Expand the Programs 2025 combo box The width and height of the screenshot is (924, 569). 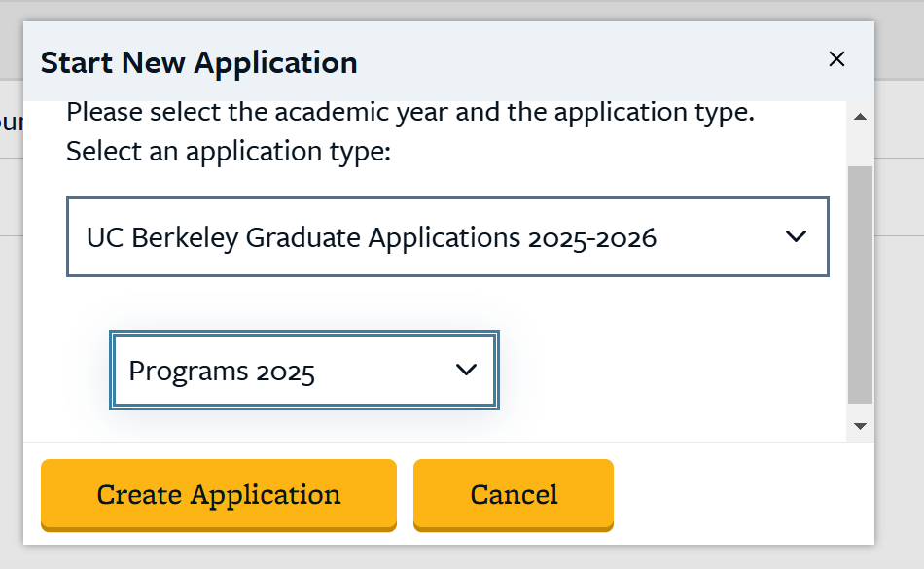tap(303, 371)
